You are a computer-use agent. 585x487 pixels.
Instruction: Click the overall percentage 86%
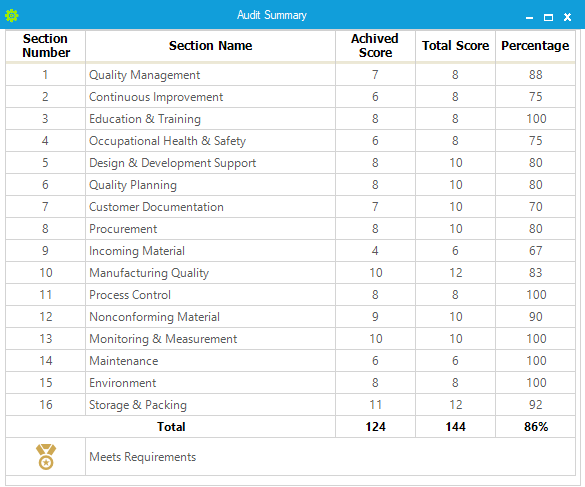pyautogui.click(x=536, y=427)
